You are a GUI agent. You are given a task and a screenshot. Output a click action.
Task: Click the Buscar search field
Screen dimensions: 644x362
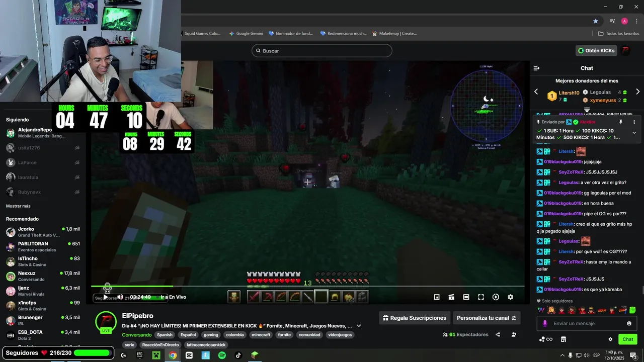click(322, 51)
